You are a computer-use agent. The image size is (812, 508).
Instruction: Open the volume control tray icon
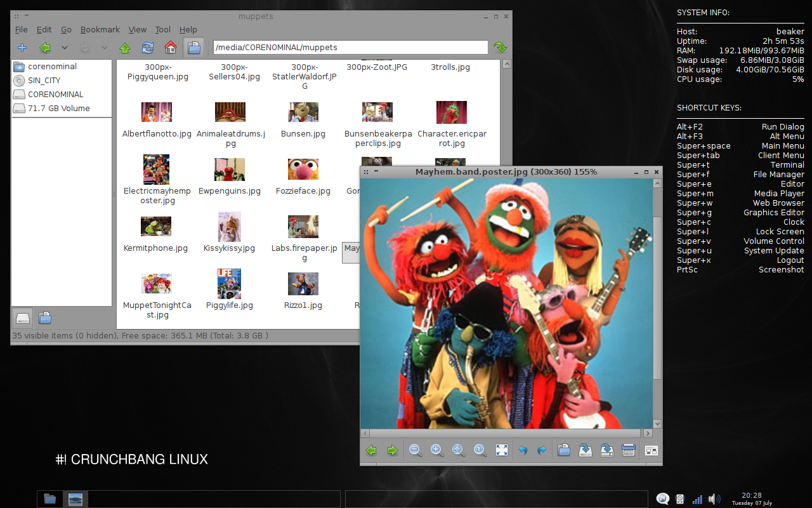pos(714,499)
